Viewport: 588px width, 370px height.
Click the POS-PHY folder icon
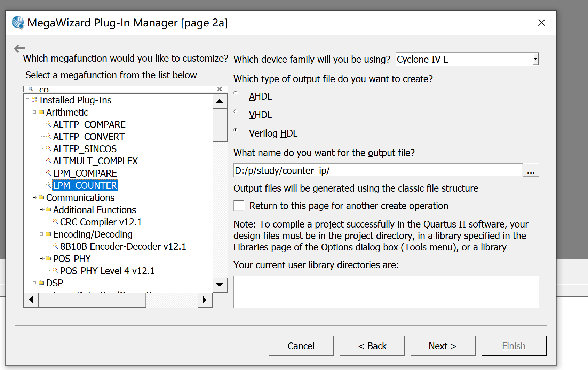coord(48,259)
